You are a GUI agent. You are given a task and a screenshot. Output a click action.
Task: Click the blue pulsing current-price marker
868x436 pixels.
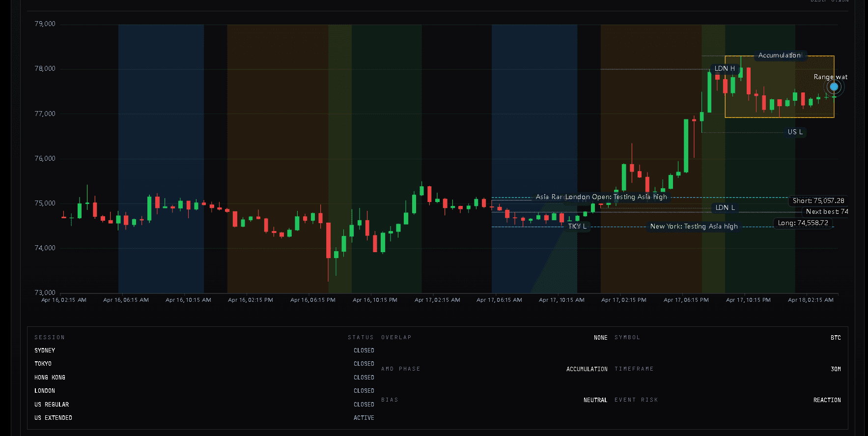(834, 87)
